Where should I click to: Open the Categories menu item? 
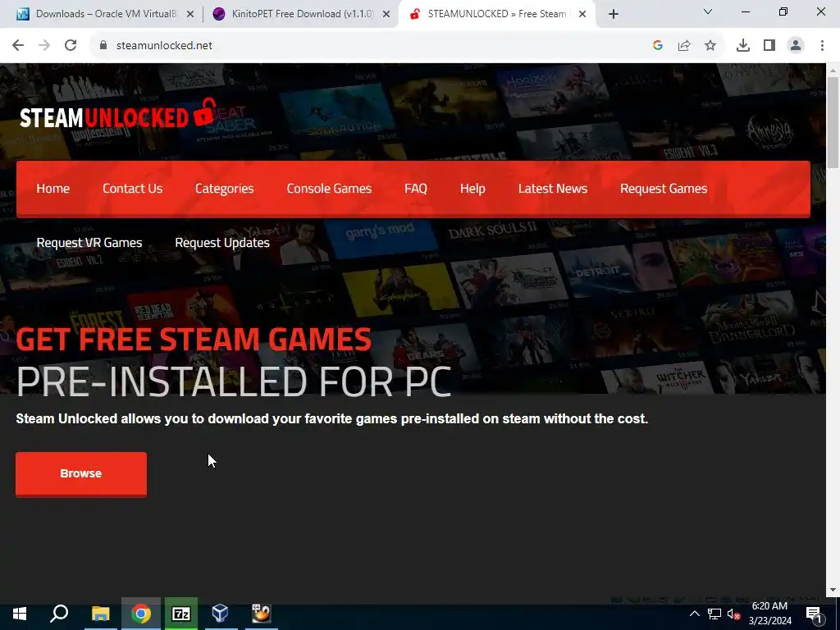click(x=225, y=189)
